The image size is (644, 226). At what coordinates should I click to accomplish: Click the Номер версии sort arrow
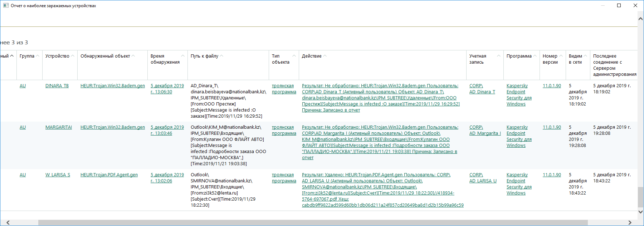point(561,56)
